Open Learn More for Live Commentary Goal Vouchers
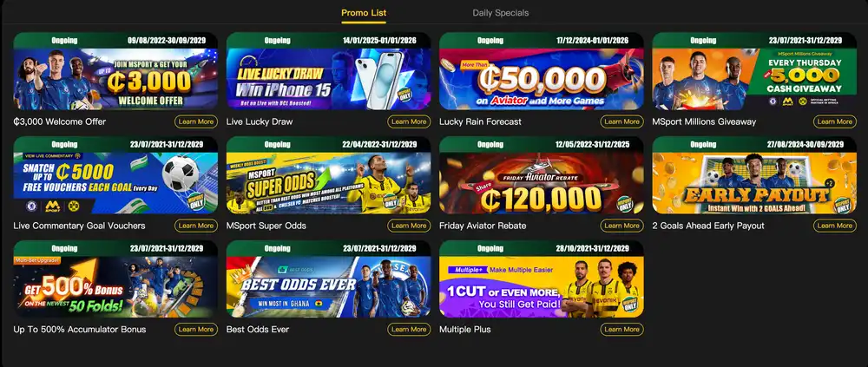This screenshot has height=367, width=868. 196,226
